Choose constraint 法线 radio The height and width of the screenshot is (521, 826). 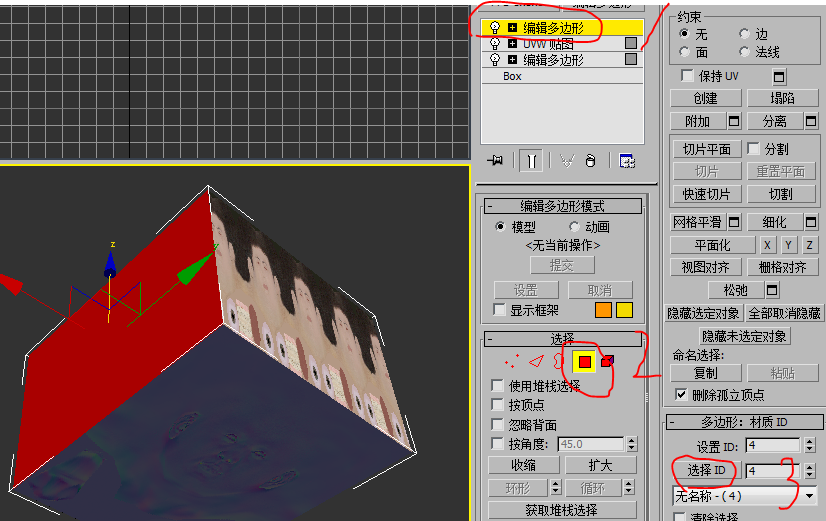coord(744,52)
